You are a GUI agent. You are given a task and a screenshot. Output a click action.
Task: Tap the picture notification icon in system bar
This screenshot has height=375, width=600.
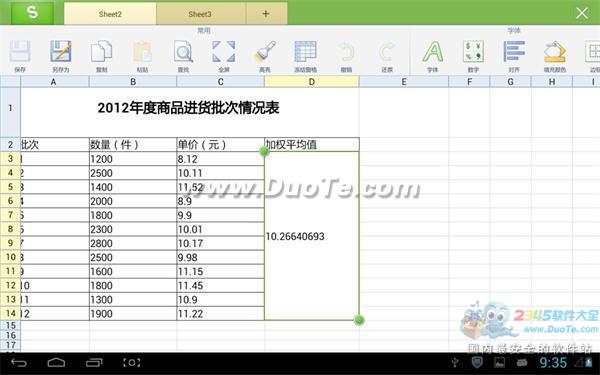[499, 362]
